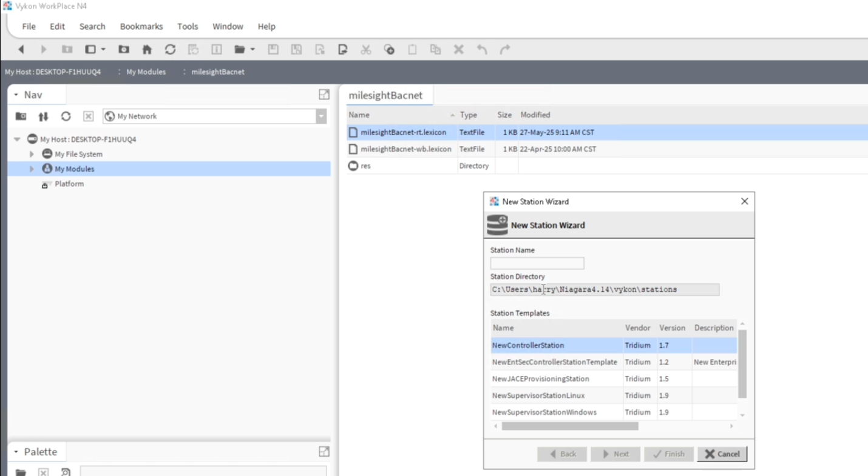This screenshot has width=868, height=476.
Task: Click the Next button in the wizard
Action: click(x=615, y=454)
